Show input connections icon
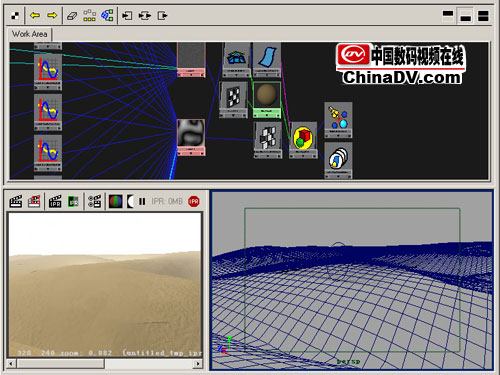Image resolution: width=500 pixels, height=375 pixels. pyautogui.click(x=127, y=16)
